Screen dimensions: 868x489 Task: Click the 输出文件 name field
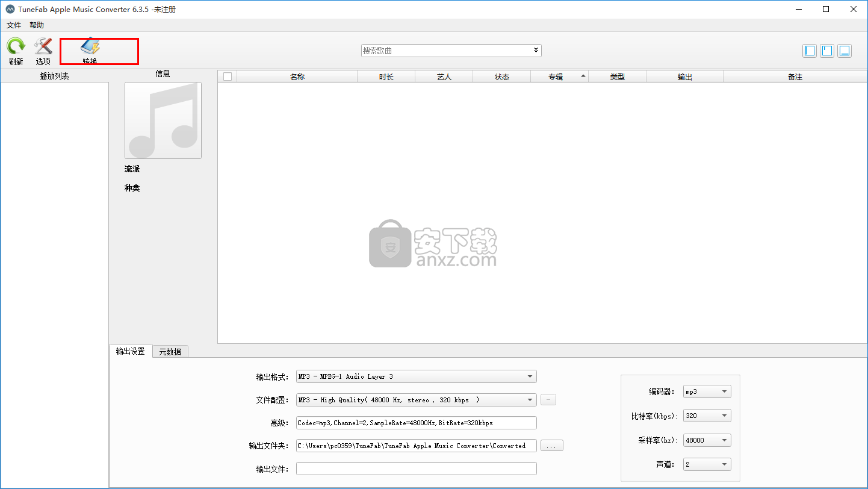[417, 469]
